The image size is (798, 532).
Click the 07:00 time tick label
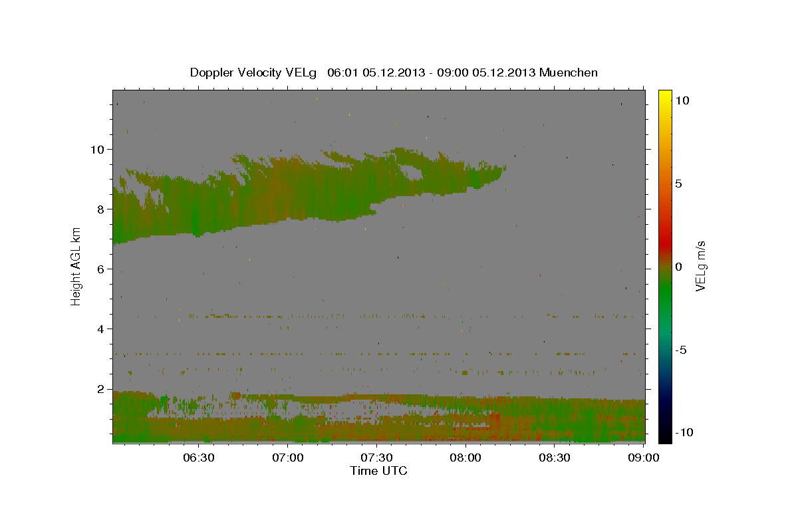288,458
